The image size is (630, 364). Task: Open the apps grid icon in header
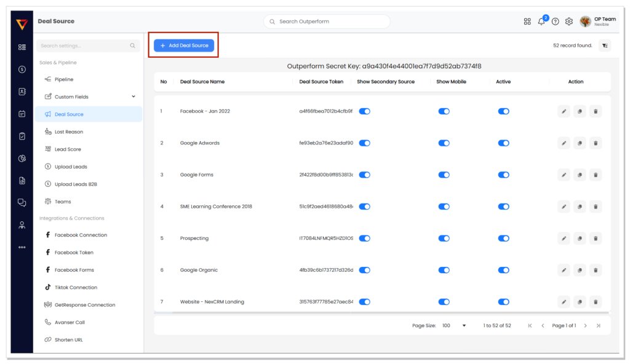click(x=527, y=22)
